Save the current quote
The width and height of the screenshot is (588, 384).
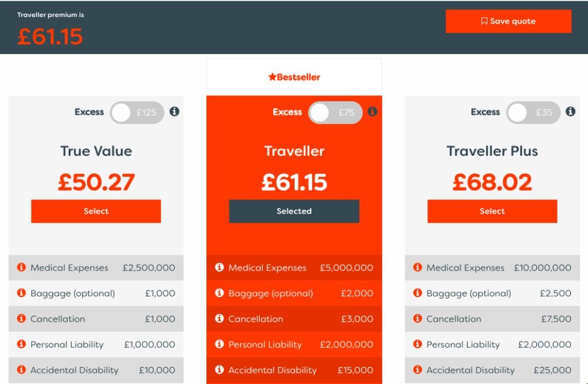(x=508, y=21)
